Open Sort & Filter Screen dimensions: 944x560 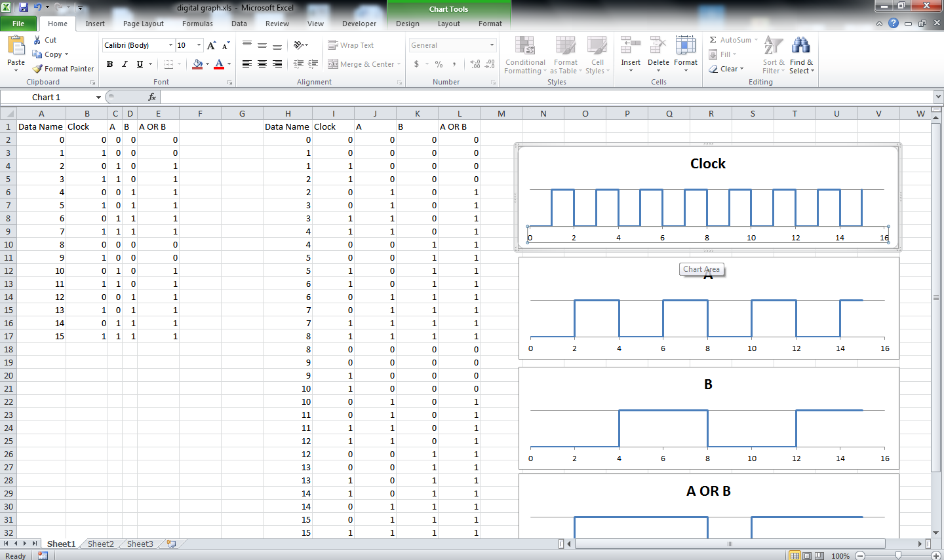[x=773, y=56]
